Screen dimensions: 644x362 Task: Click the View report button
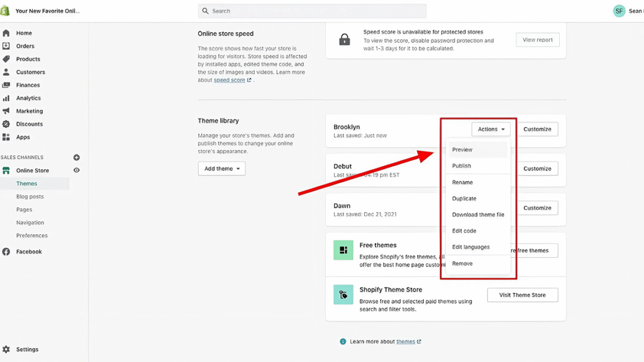538,40
